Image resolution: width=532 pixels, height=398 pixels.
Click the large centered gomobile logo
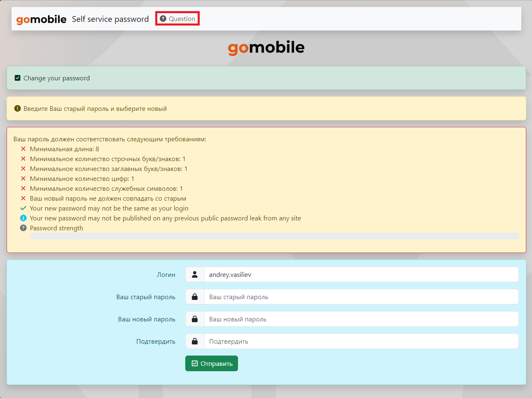266,48
